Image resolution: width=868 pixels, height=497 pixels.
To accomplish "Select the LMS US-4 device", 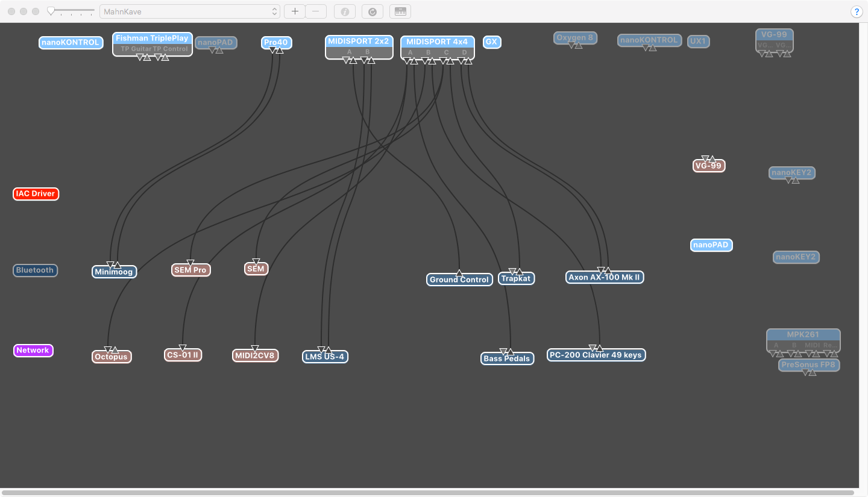I will coord(325,357).
